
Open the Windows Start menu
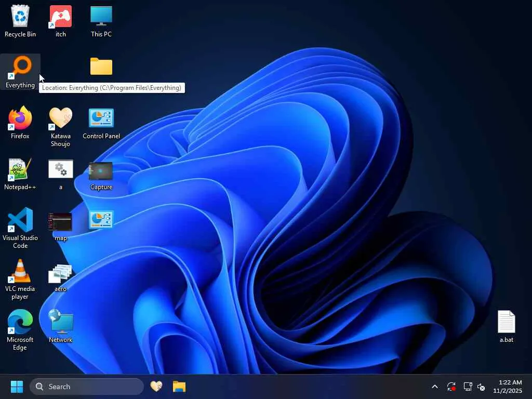pyautogui.click(x=17, y=387)
